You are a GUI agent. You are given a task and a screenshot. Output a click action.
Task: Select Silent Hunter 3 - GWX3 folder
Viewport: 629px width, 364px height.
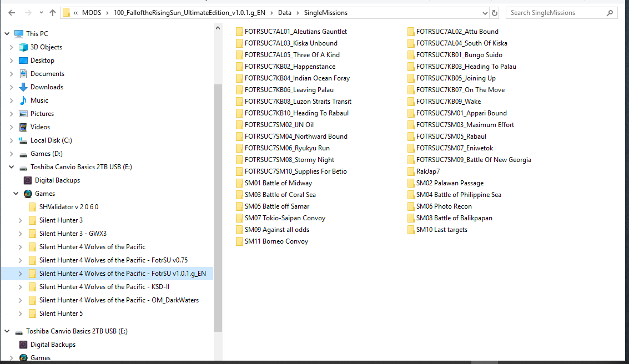73,234
